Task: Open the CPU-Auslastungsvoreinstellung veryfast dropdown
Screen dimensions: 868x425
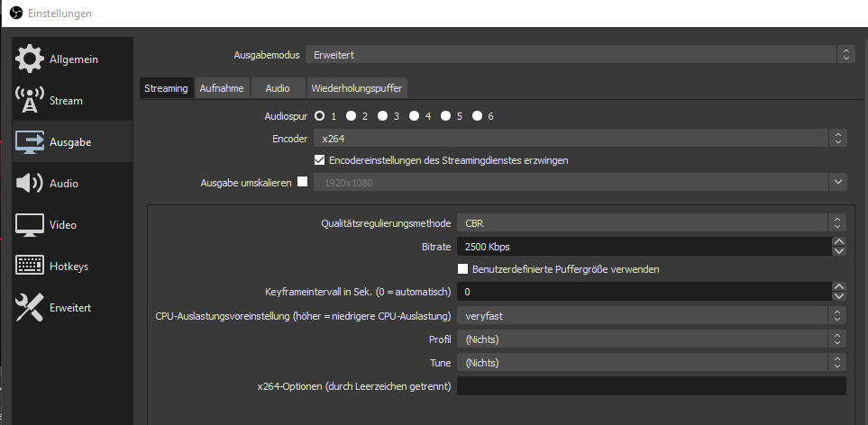Action: pos(652,316)
